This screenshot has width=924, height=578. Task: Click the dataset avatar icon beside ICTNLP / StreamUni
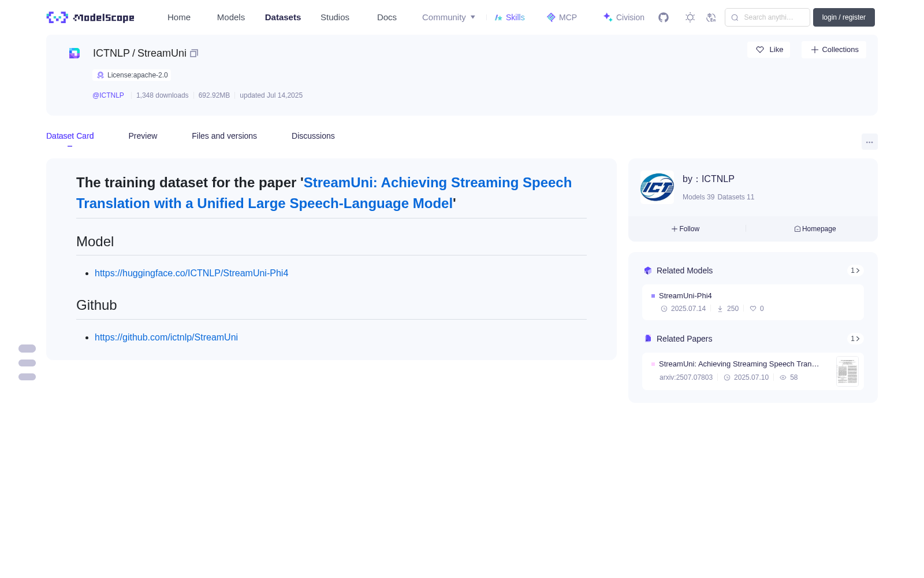click(74, 53)
